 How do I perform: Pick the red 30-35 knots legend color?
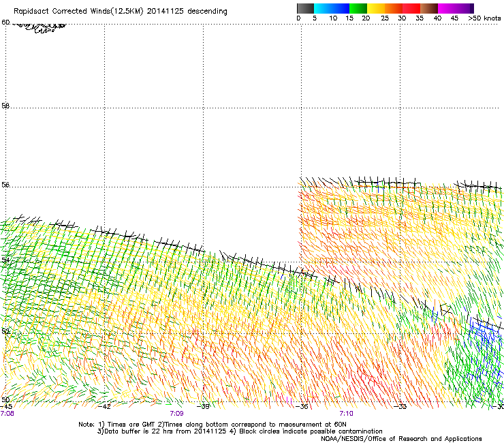point(411,8)
